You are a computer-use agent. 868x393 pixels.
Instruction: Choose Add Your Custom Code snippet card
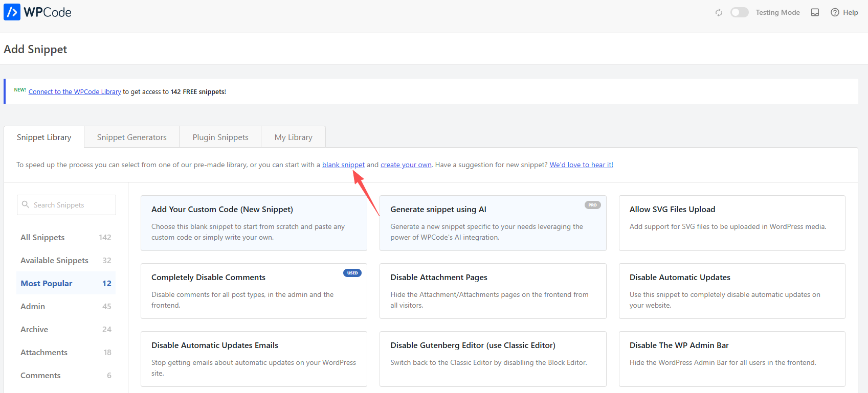click(254, 223)
